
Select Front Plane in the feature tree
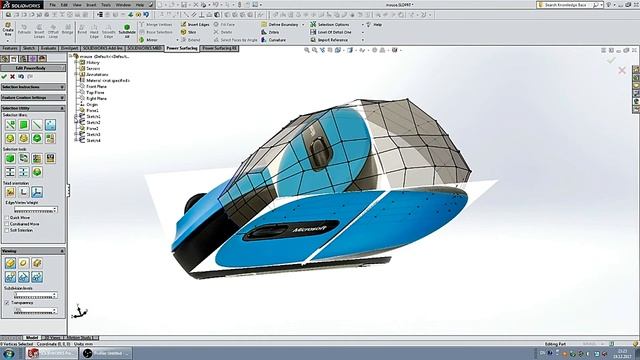pyautogui.click(x=96, y=87)
